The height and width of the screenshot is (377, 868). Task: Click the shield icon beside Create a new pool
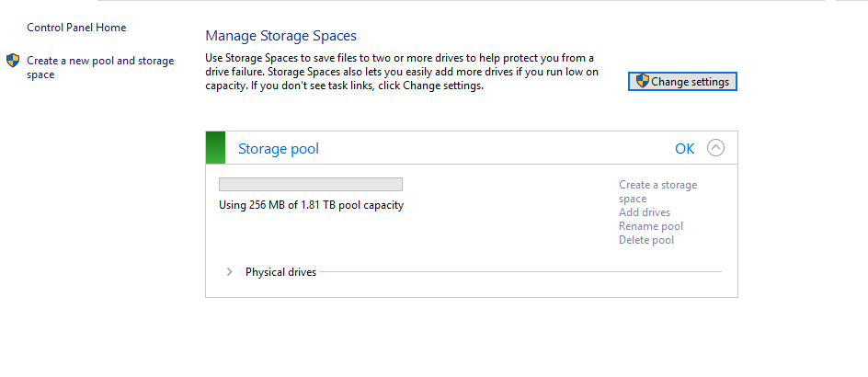(13, 61)
